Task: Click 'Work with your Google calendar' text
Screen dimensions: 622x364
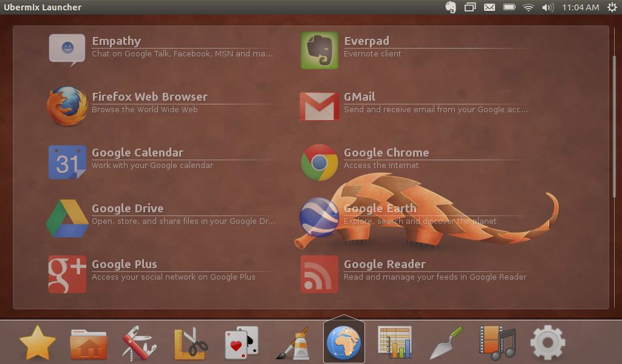Action: click(152, 166)
